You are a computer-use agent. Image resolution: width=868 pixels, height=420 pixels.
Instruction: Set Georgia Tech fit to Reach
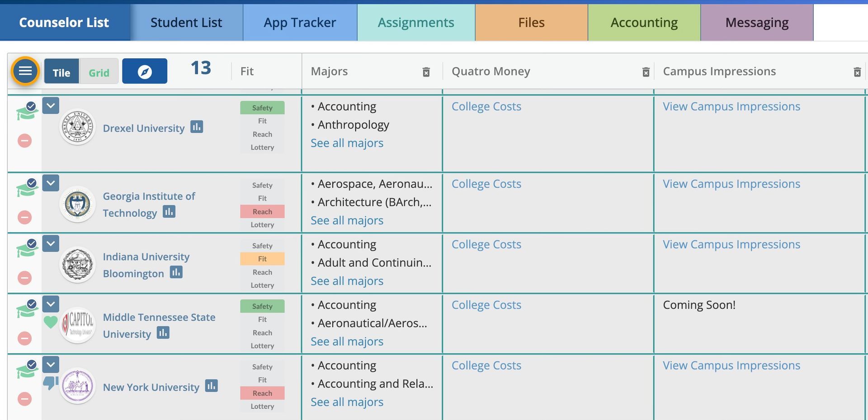point(262,211)
